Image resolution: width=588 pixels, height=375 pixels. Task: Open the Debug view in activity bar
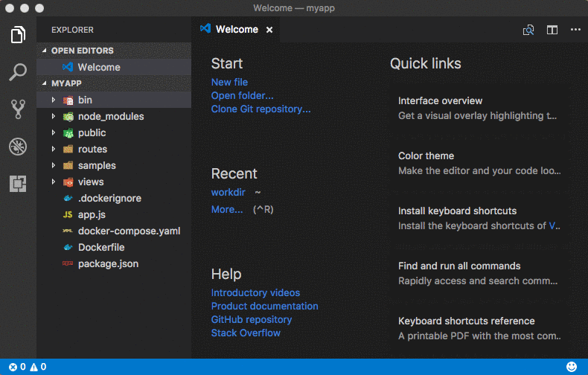[x=18, y=147]
